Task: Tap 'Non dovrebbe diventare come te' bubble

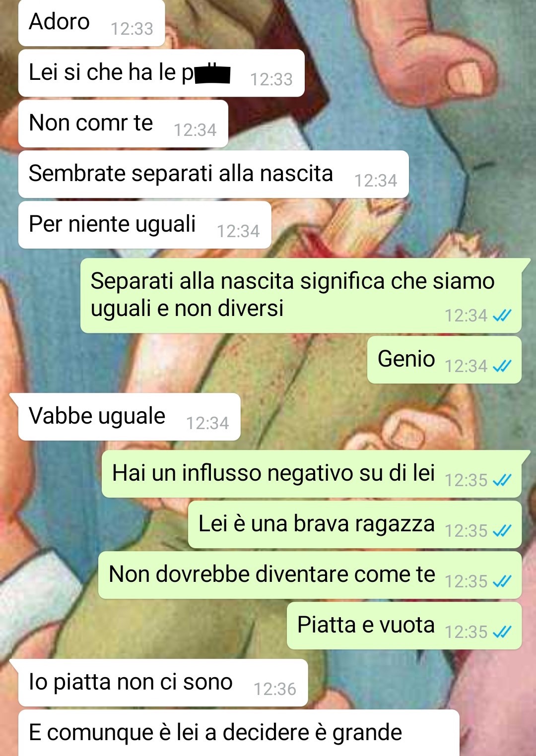Action: pos(310,575)
